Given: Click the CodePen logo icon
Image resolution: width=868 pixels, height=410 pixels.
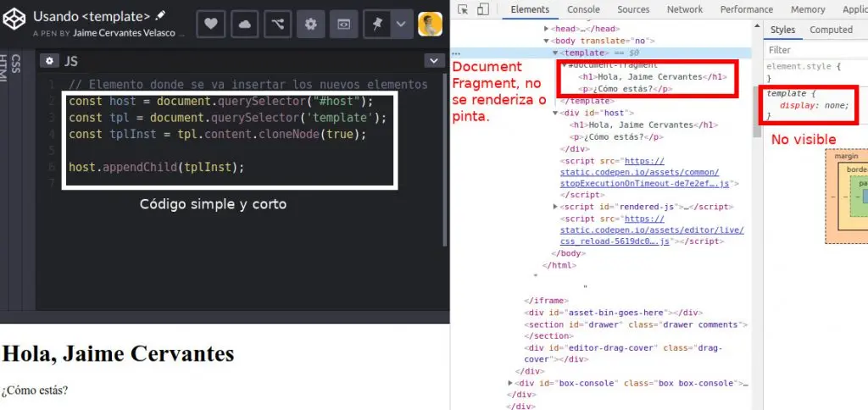Looking at the screenshot, I should tap(14, 19).
